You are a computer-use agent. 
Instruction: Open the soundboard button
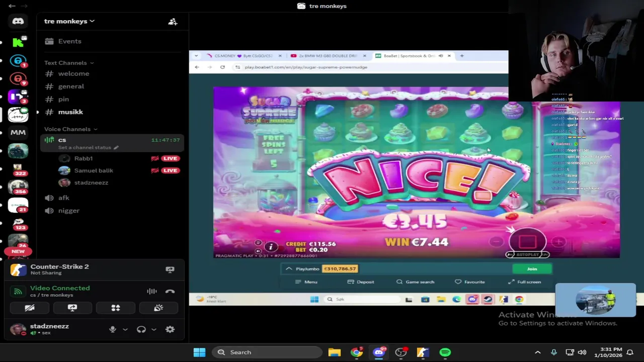tap(158, 308)
